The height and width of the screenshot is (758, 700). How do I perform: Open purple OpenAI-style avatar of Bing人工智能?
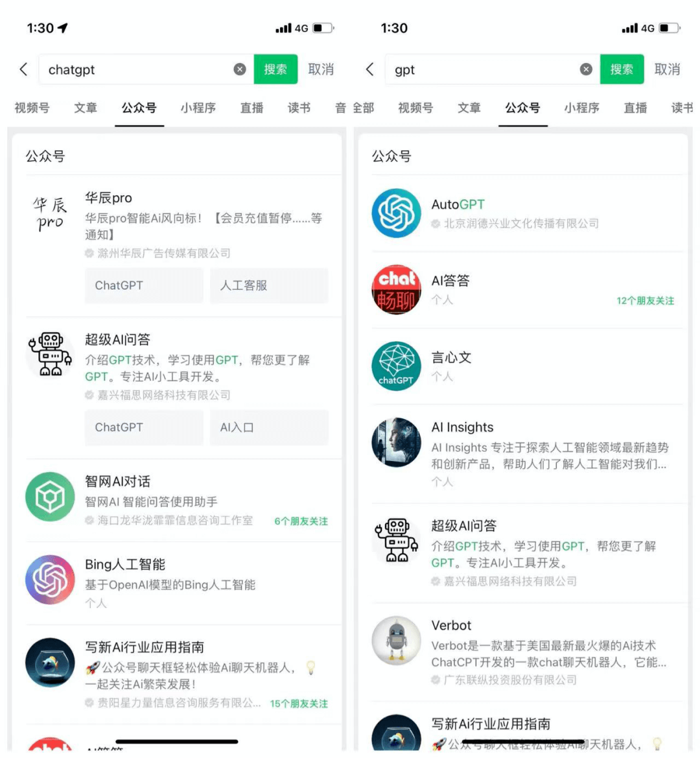tap(50, 580)
